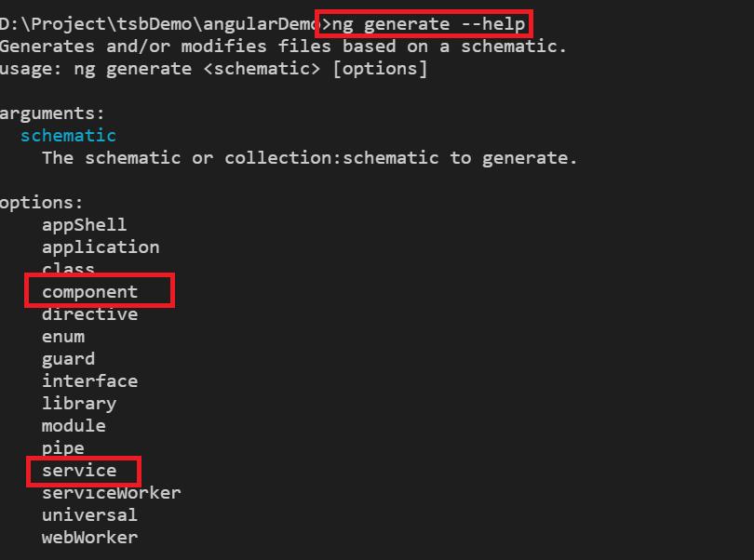
Task: Click the 'enum' option text
Action: click(x=63, y=337)
